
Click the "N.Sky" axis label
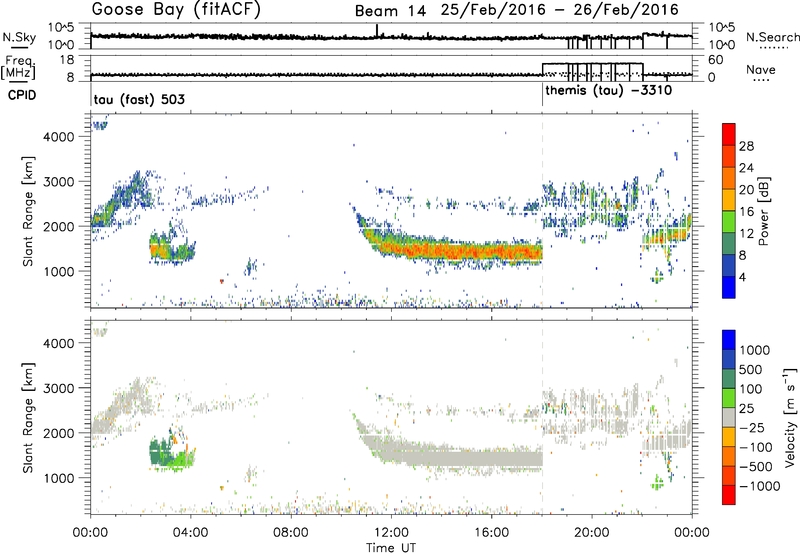click(19, 37)
